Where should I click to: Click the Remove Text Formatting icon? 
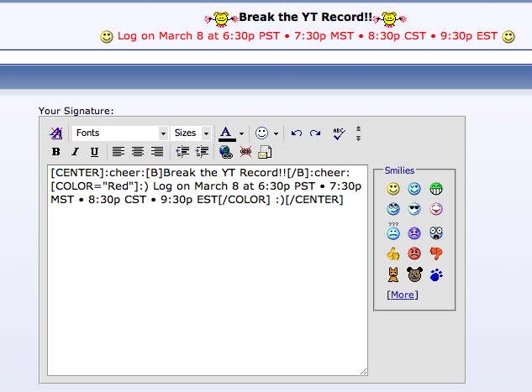pos(56,133)
